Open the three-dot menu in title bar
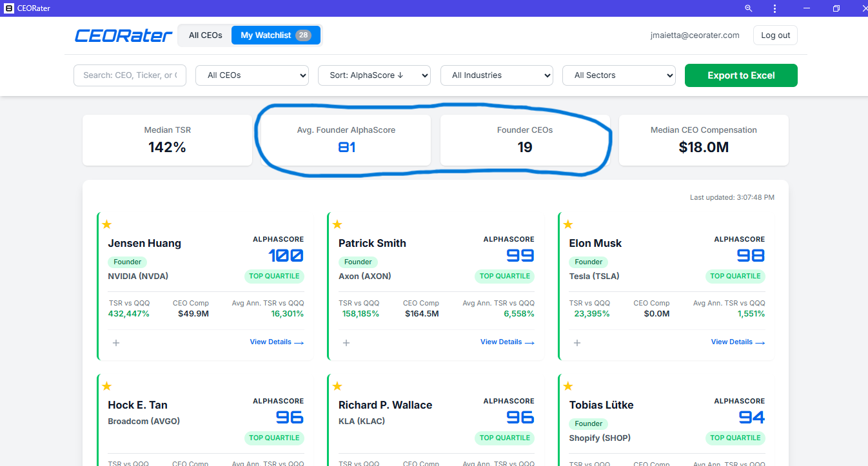The width and height of the screenshot is (868, 466). coord(774,8)
